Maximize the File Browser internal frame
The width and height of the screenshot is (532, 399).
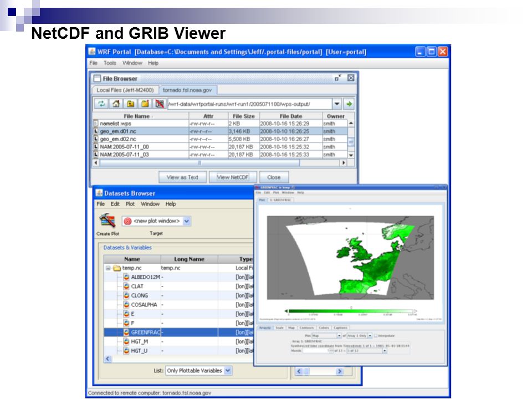coord(337,78)
